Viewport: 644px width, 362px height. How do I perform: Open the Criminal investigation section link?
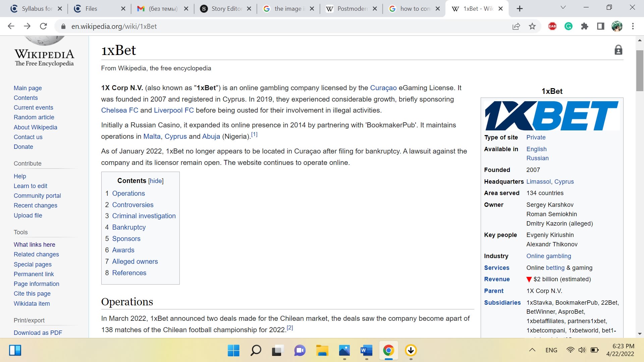click(144, 216)
